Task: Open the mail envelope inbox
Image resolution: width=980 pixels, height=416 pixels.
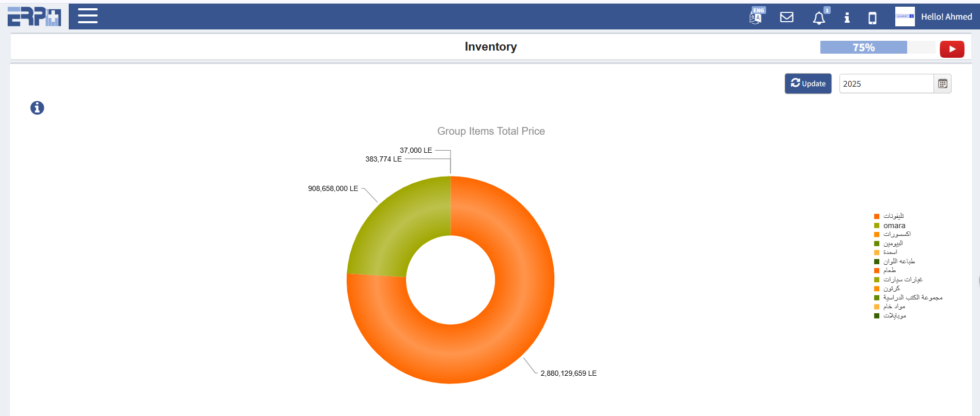Action: 787,18
